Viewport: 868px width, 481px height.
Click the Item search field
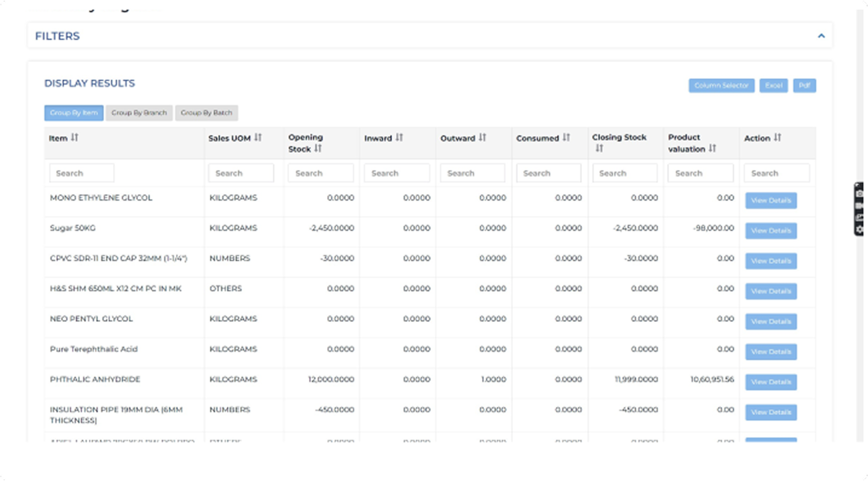(x=82, y=173)
